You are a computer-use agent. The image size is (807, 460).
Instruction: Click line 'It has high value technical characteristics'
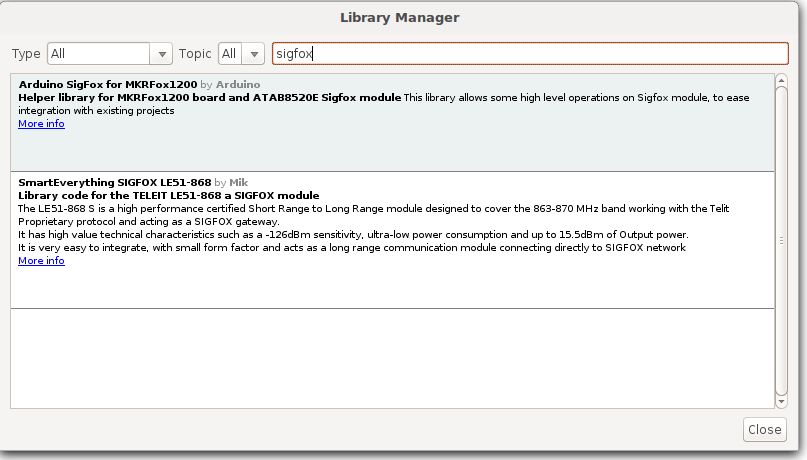click(x=353, y=235)
